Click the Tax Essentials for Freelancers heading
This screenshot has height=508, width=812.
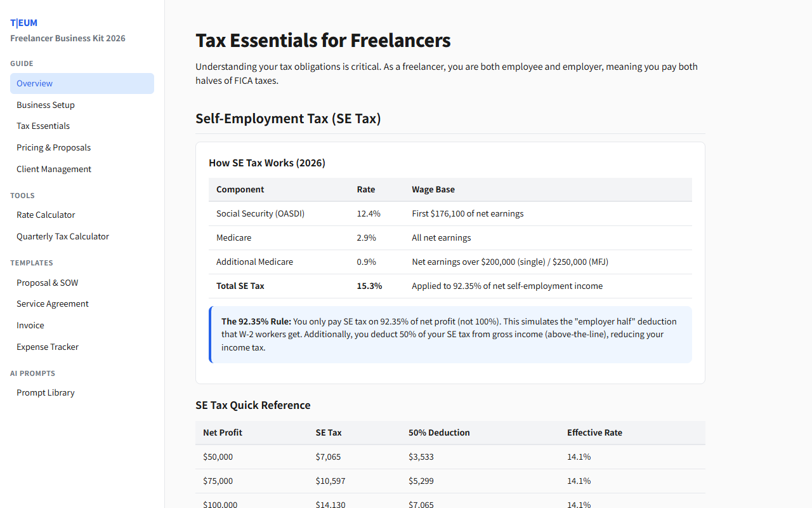click(323, 40)
